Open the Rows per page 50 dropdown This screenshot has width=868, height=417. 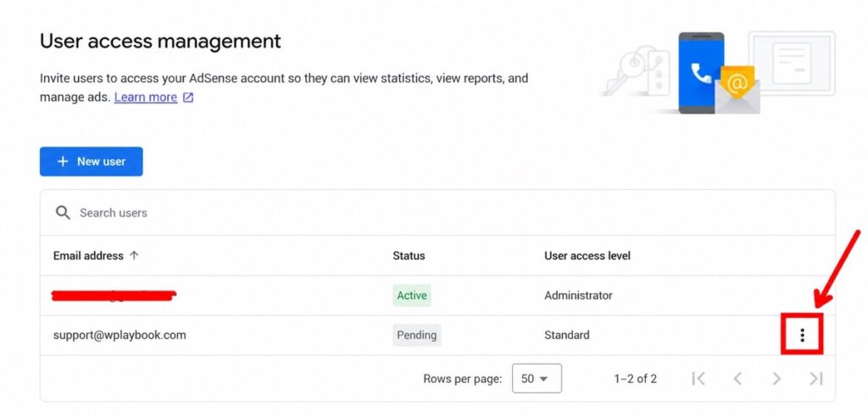point(537,378)
